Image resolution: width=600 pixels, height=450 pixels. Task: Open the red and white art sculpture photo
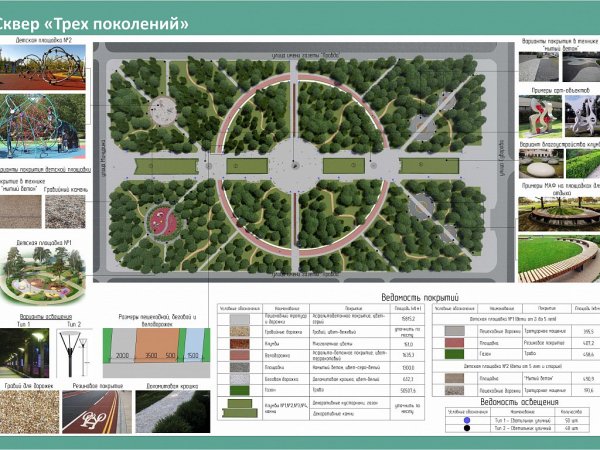tap(540, 116)
